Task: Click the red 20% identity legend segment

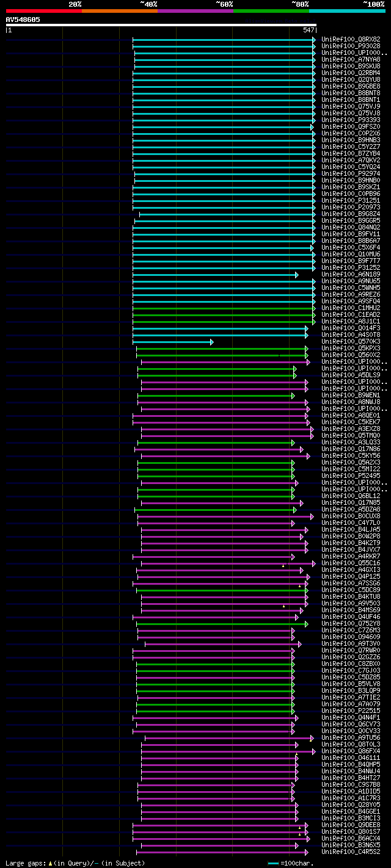Action: (44, 10)
